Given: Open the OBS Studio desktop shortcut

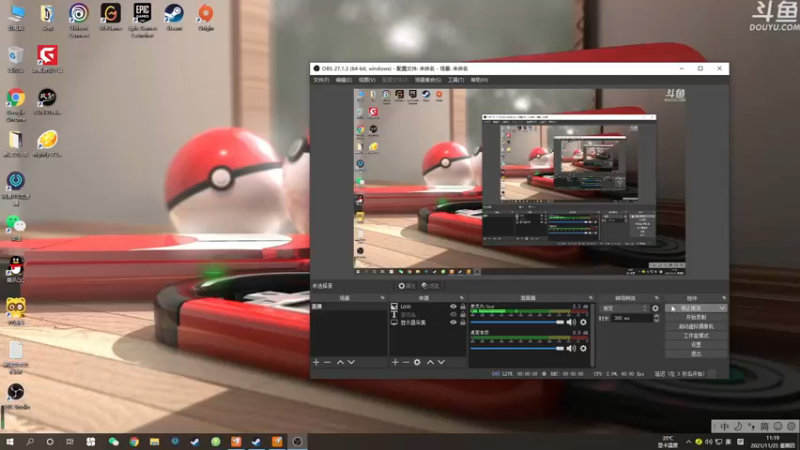Looking at the screenshot, I should 16,396.
